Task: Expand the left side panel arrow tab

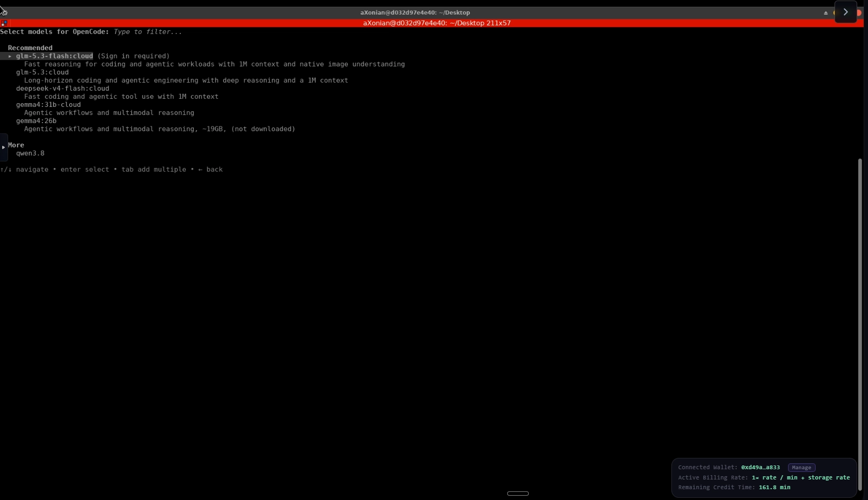Action: point(3,147)
